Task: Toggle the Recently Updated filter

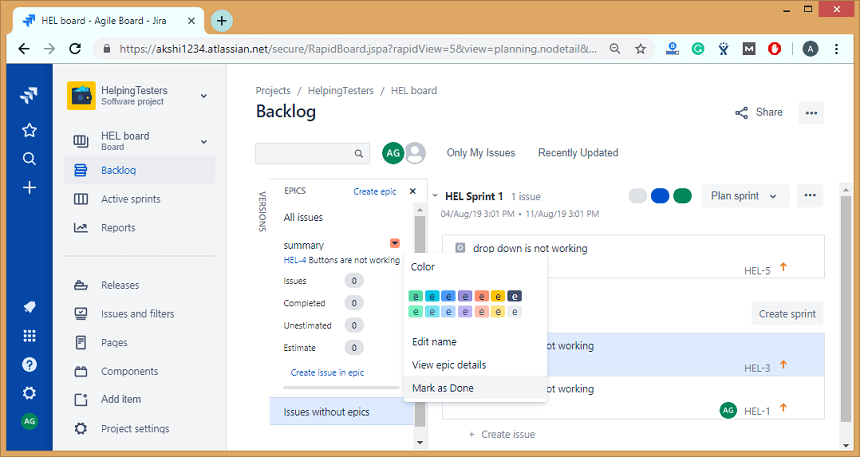Action: click(578, 153)
